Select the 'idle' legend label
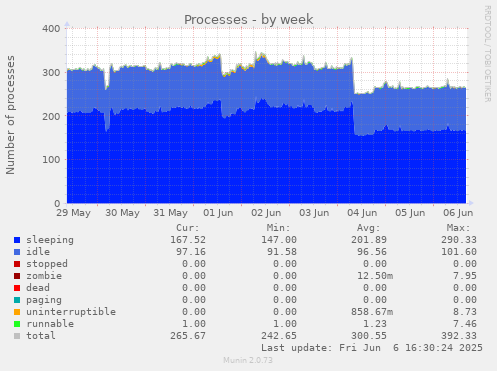 point(38,252)
